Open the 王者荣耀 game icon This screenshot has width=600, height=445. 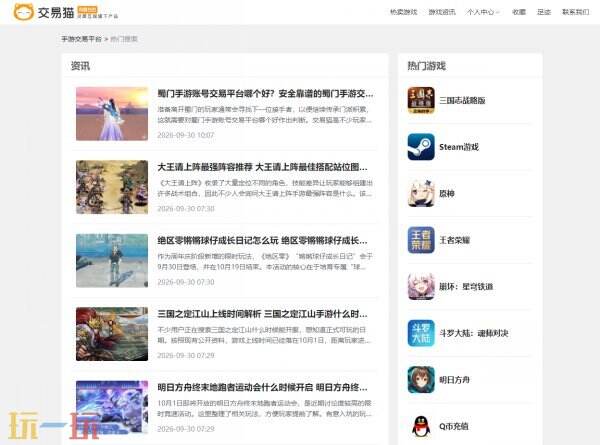421,240
